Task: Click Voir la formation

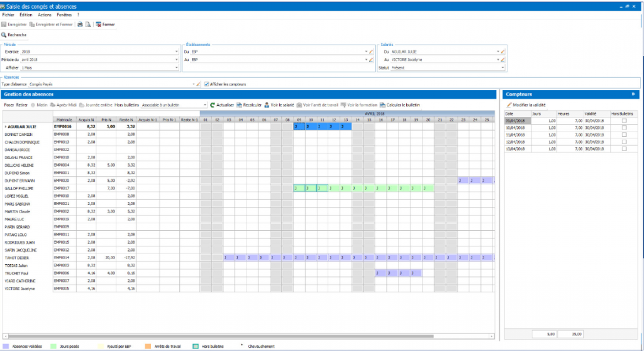Action: (x=359, y=105)
